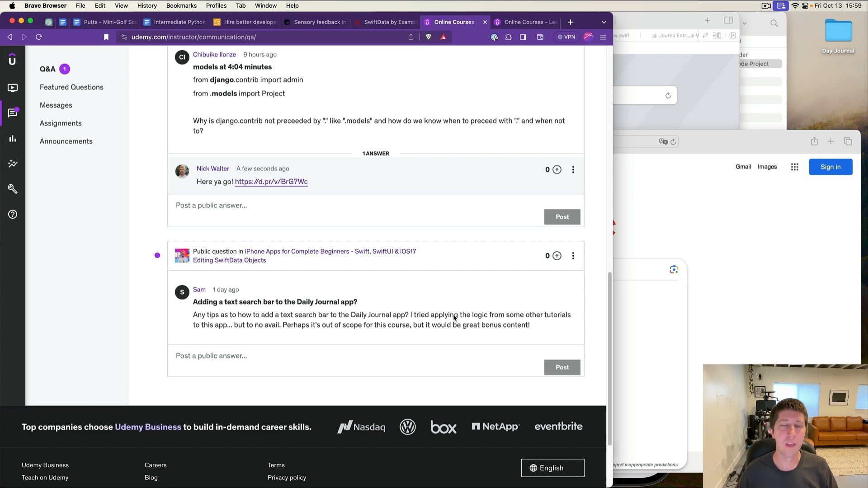
Task: Switch to Hire better developers tab
Action: click(x=245, y=22)
